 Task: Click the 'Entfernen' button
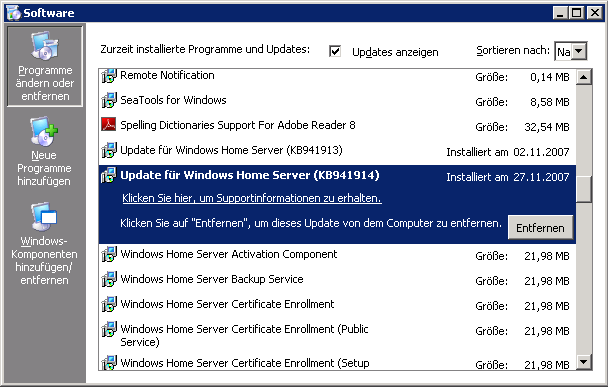click(540, 228)
